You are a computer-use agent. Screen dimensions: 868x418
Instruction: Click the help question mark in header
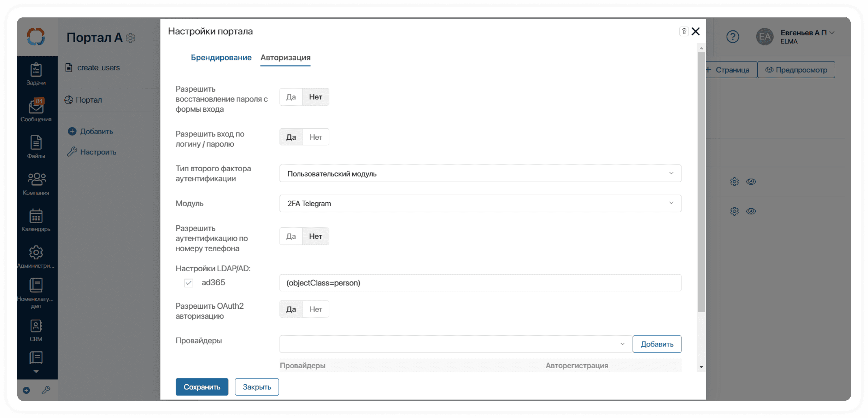coord(733,36)
